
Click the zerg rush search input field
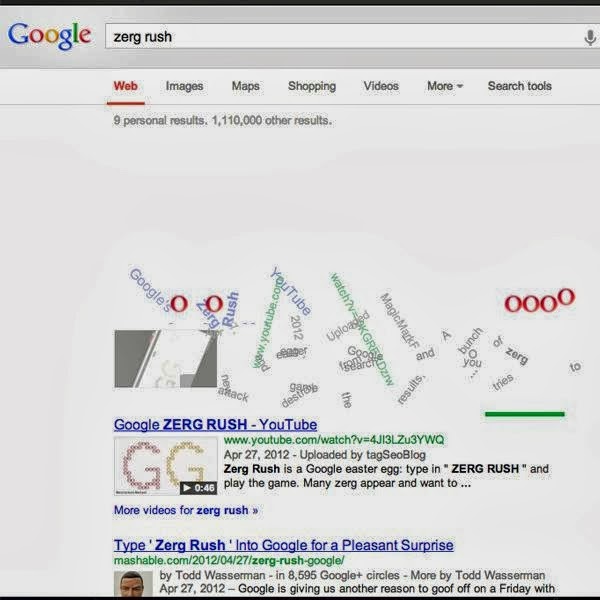[342, 37]
